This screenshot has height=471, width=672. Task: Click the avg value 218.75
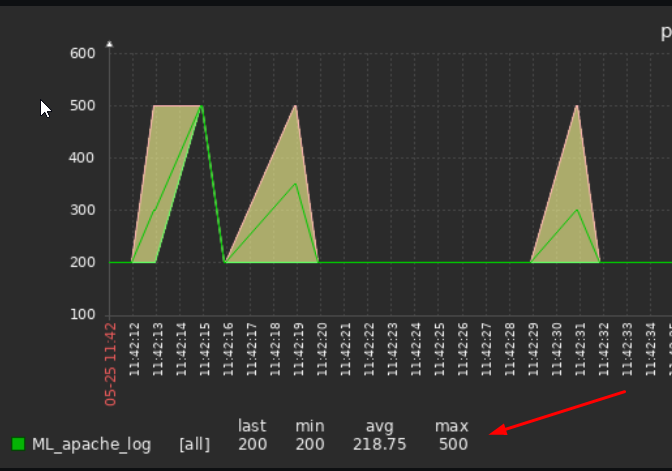[x=379, y=444]
